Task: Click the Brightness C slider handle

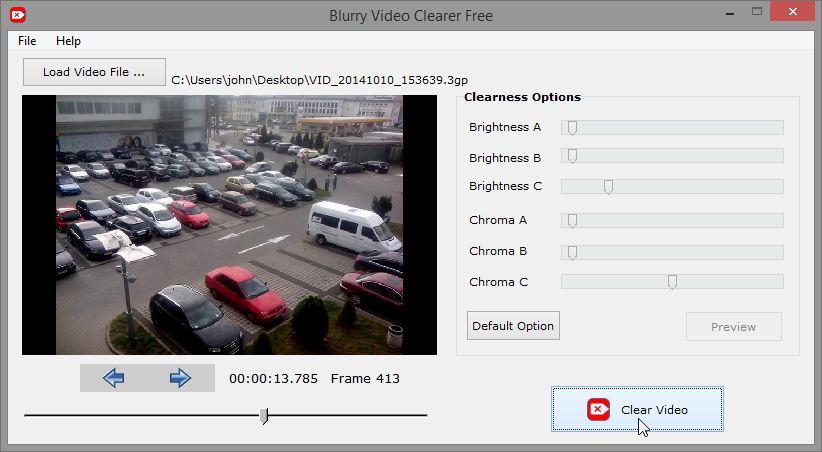Action: tap(608, 187)
